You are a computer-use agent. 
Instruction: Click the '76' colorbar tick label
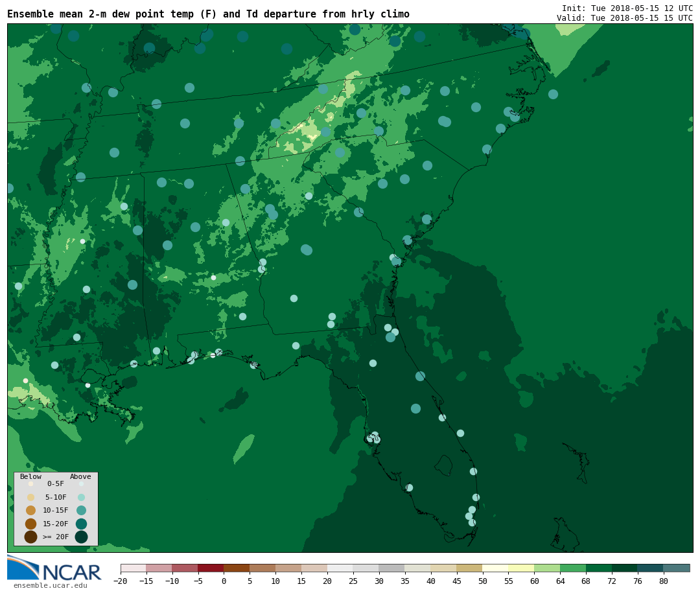[638, 581]
